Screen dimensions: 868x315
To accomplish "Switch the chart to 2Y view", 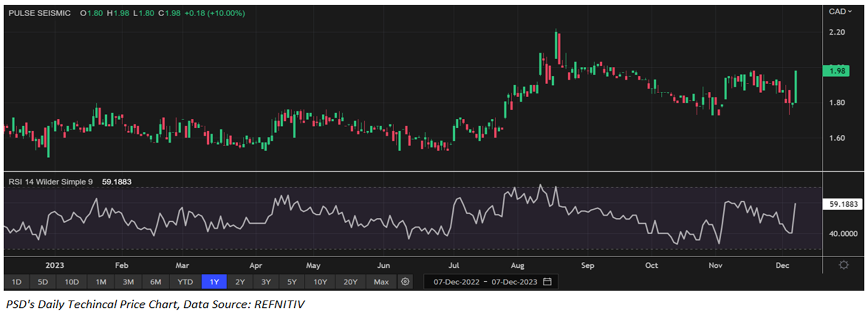I will [x=240, y=282].
